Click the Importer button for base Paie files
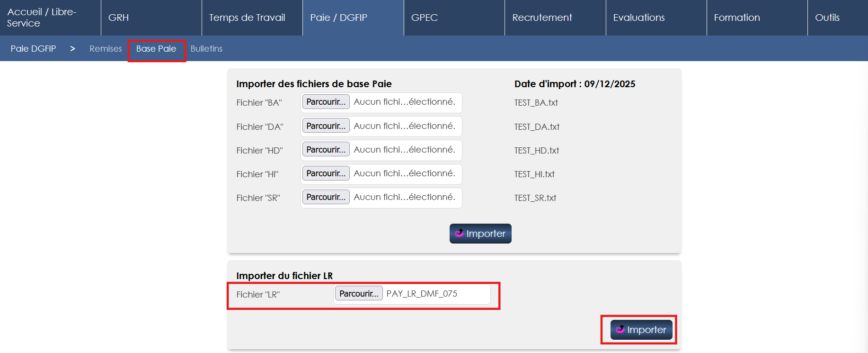This screenshot has width=868, height=353. point(480,234)
